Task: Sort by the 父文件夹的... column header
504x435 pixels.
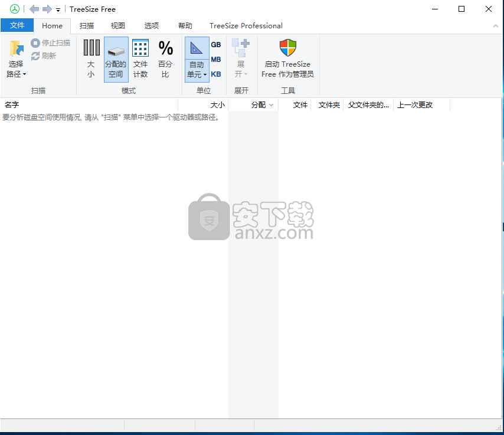Action: [368, 105]
